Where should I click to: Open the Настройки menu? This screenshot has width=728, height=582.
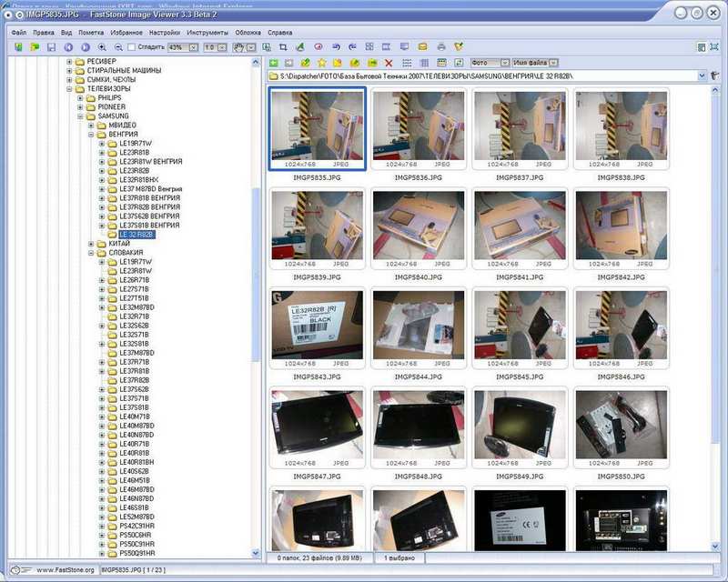click(164, 32)
